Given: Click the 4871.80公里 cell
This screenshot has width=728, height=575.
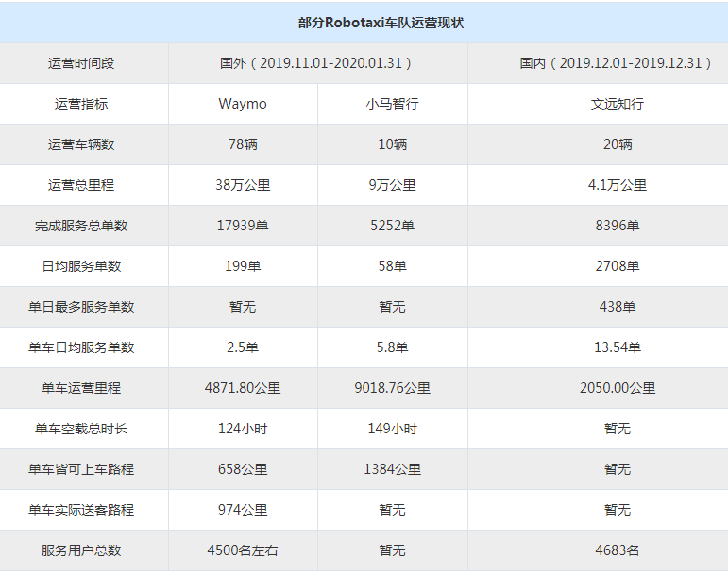Looking at the screenshot, I should pyautogui.click(x=243, y=388).
